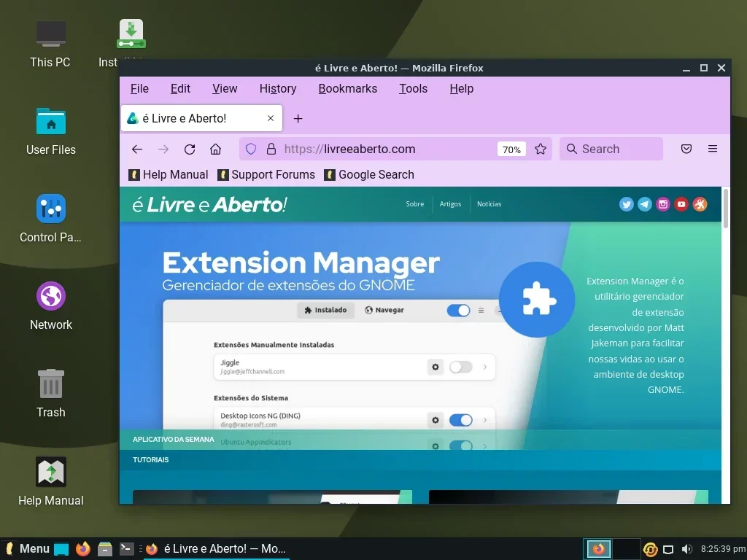Click the volume speaker tray icon
Image resolution: width=747 pixels, height=560 pixels.
click(686, 549)
